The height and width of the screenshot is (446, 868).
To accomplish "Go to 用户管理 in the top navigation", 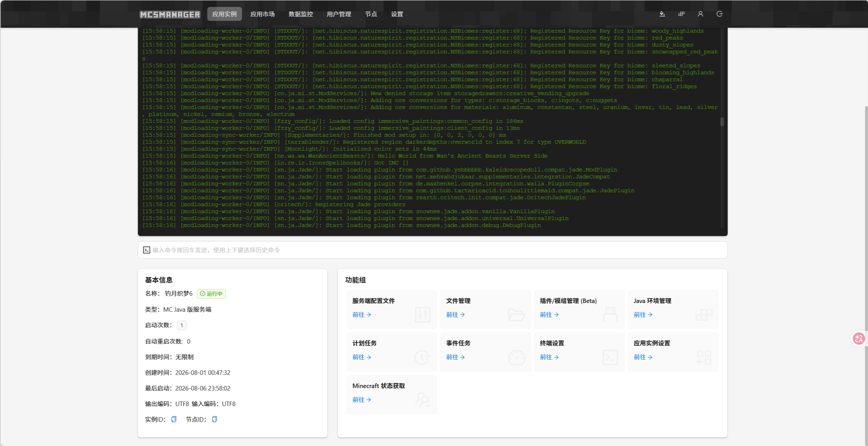I will point(339,14).
